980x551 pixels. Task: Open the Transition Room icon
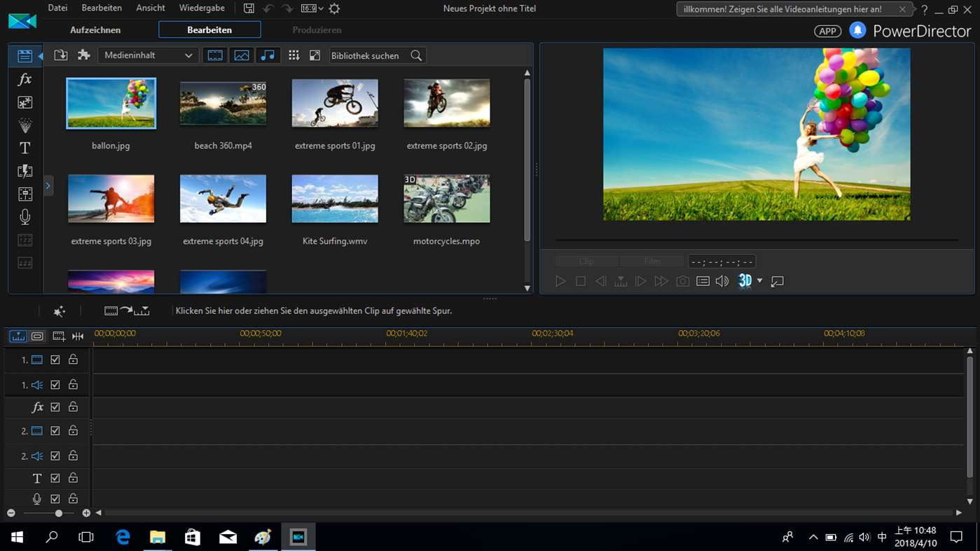[25, 171]
